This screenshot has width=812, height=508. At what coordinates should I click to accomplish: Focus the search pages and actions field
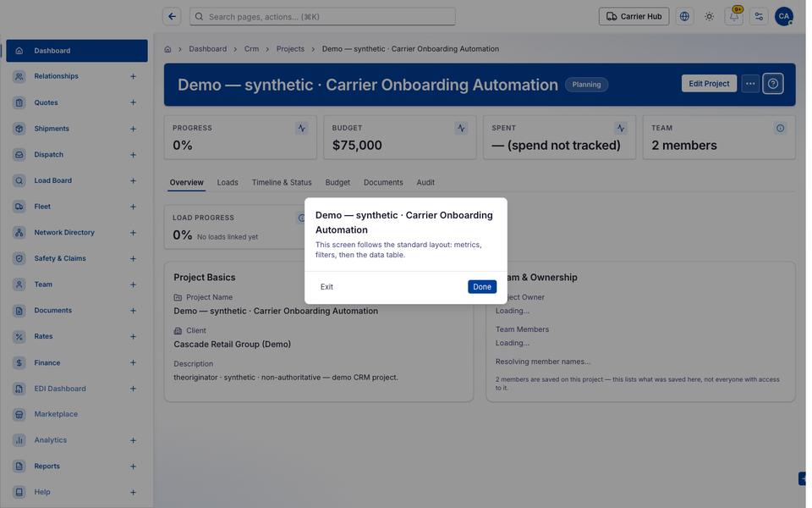click(x=322, y=17)
